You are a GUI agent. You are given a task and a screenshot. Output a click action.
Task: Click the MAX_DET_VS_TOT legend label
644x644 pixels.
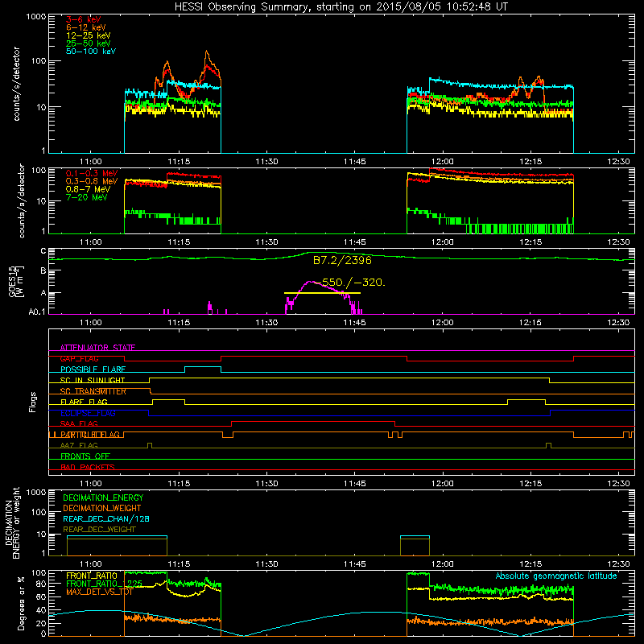click(x=99, y=592)
